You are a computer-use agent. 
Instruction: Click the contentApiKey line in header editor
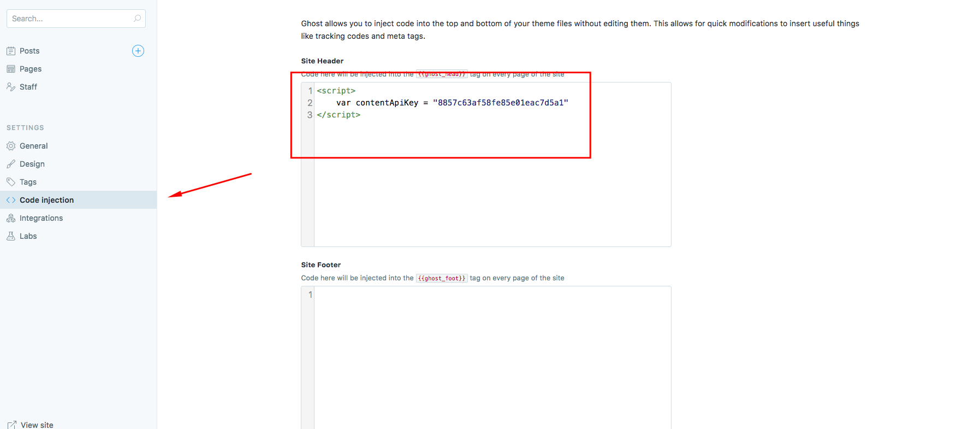pos(452,103)
